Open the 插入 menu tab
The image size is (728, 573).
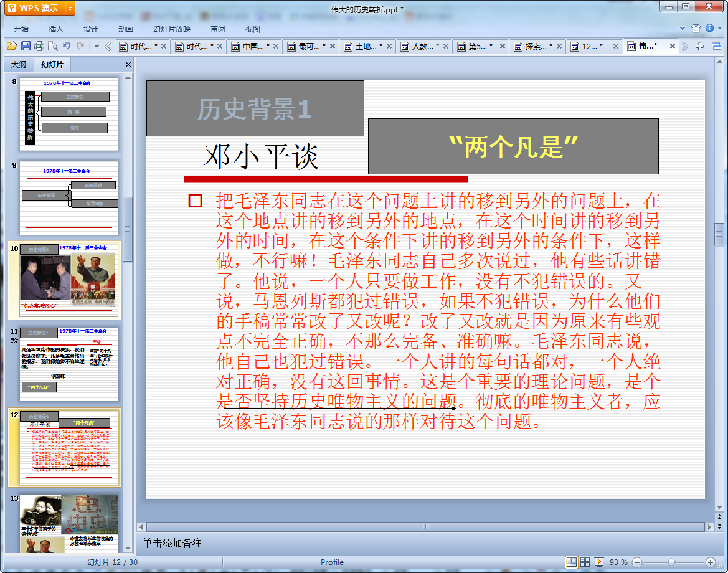pos(55,29)
